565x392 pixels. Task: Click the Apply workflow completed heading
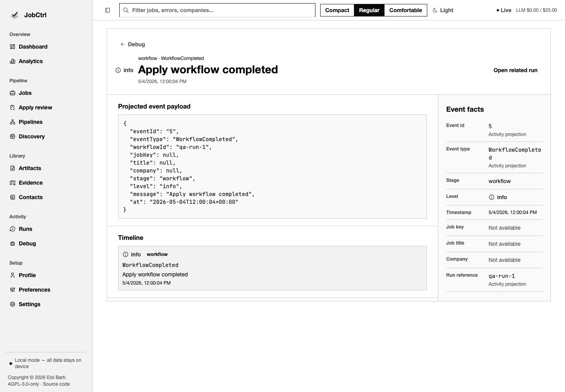[208, 69]
